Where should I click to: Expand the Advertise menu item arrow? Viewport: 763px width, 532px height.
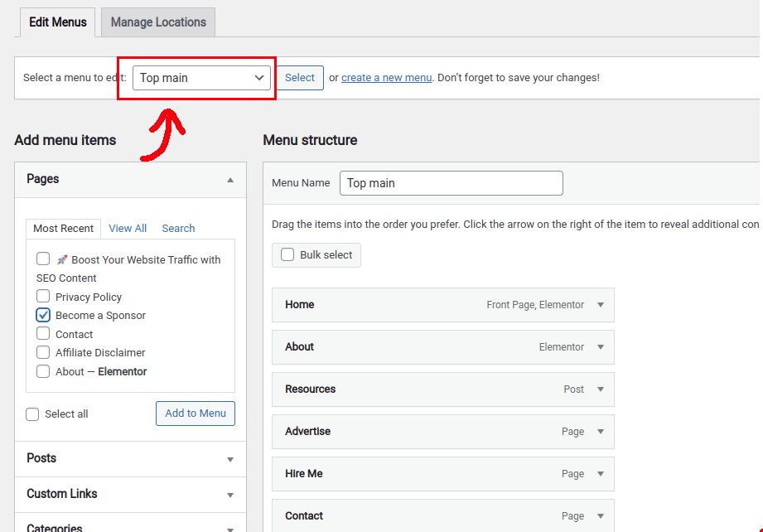coord(601,432)
